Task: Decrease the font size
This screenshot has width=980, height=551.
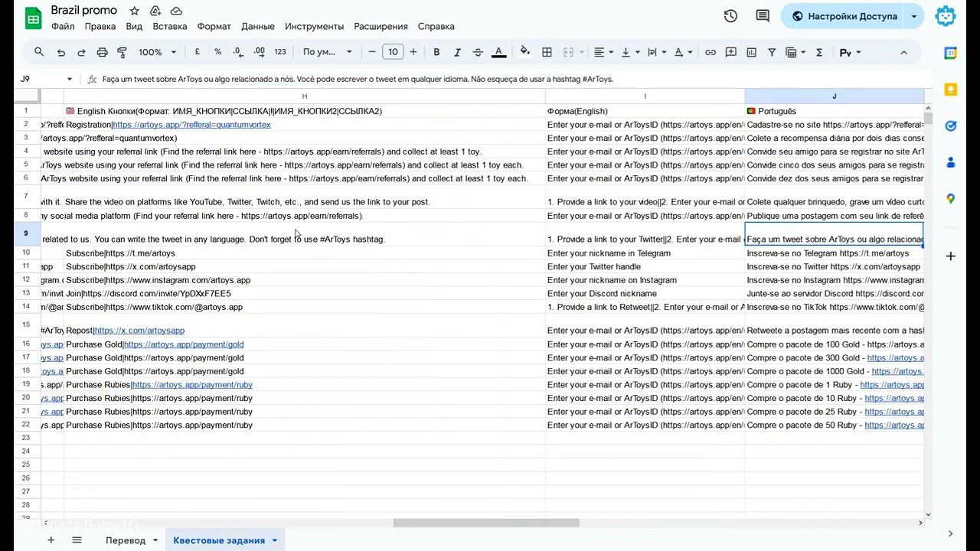Action: (372, 52)
